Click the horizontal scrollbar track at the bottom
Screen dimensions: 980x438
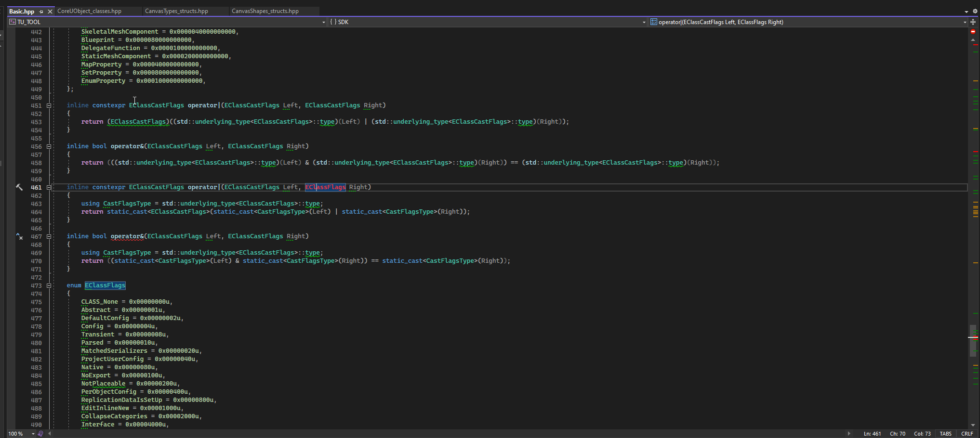[x=449, y=434]
